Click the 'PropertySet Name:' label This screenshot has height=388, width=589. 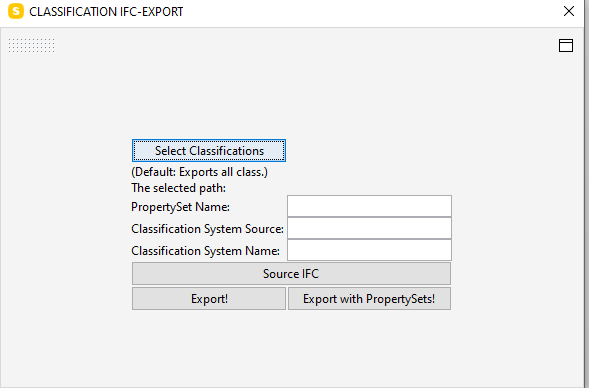click(180, 207)
